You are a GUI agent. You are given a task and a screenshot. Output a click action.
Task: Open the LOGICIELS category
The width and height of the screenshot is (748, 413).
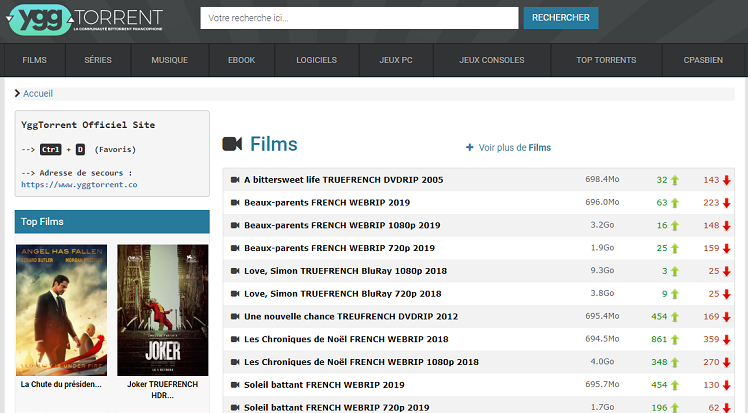[x=316, y=60]
